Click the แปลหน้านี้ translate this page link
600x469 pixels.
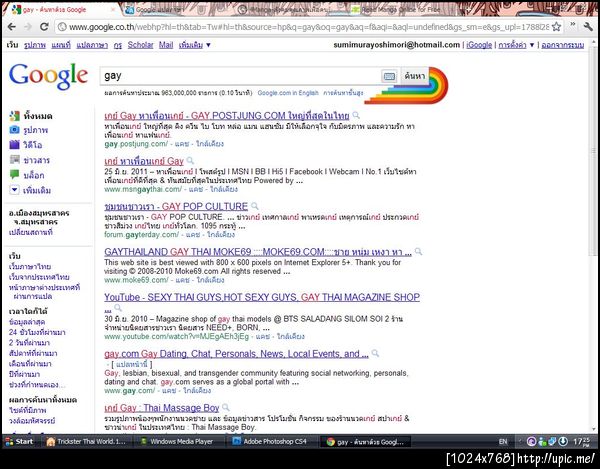pyautogui.click(x=132, y=364)
